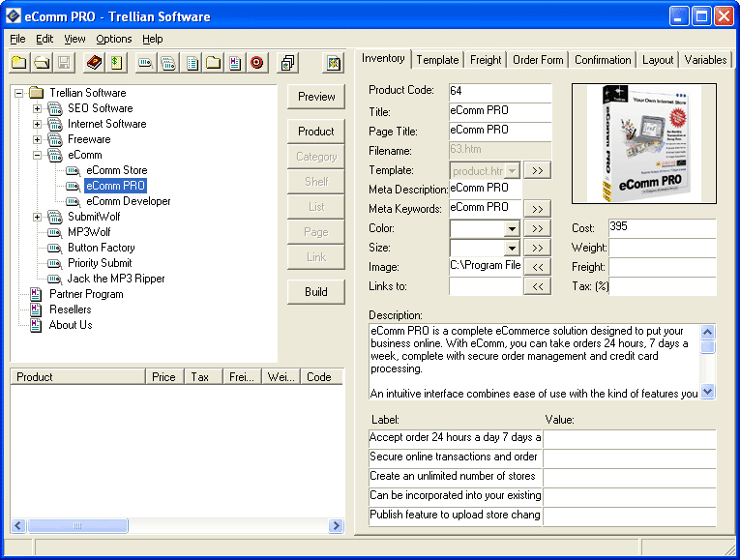Screen dimensions: 740x560
Task: Open the Color dropdown arrow
Action: (512, 229)
